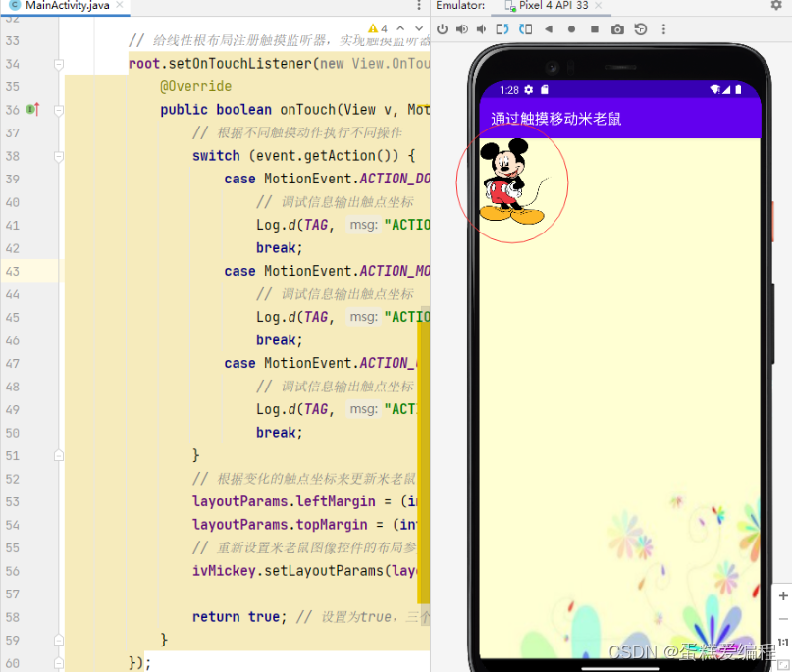Go to previous highlighted problem arrow
792x672 pixels.
[x=400, y=28]
